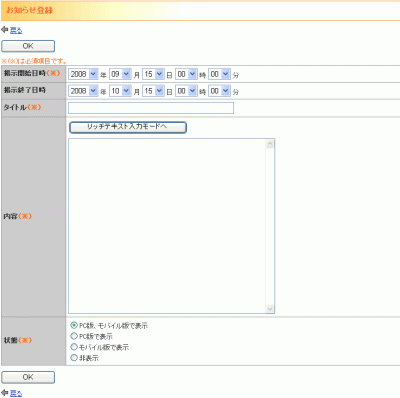400x398 pixels.
Task: Select 非表示 radio option
Action: click(74, 358)
